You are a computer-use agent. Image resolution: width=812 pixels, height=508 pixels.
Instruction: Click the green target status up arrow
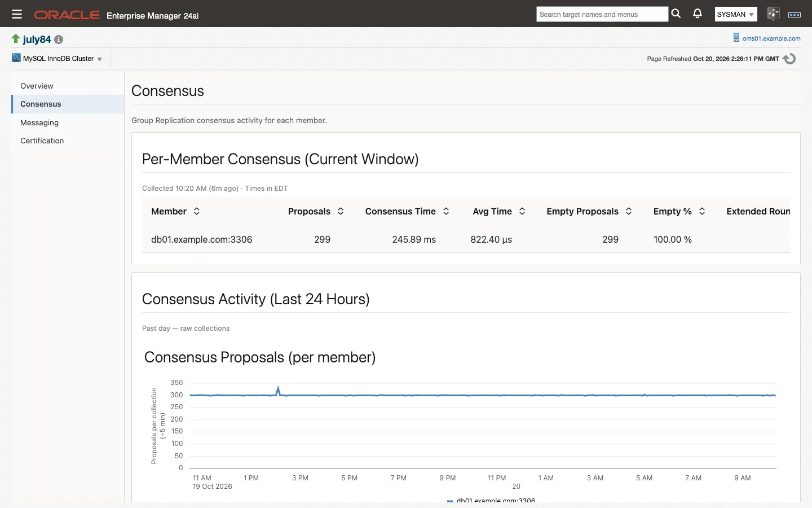(x=16, y=38)
